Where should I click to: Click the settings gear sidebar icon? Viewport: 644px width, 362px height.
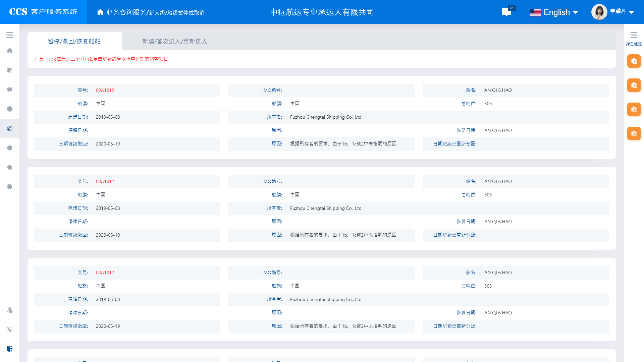coord(10,187)
